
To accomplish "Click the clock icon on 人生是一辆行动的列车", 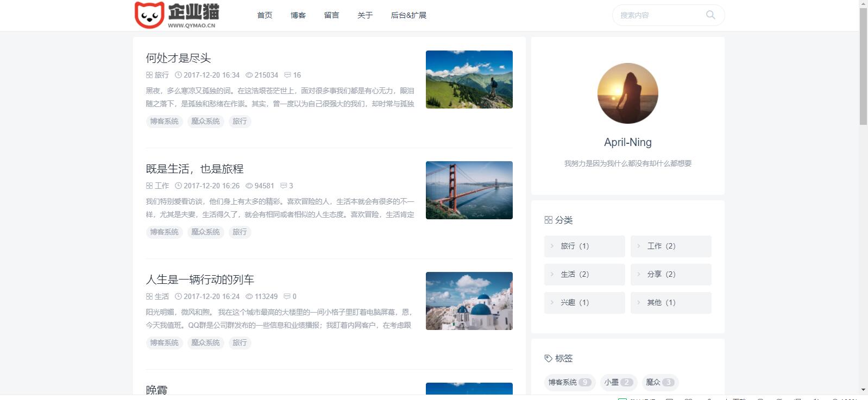I will click(x=178, y=297).
